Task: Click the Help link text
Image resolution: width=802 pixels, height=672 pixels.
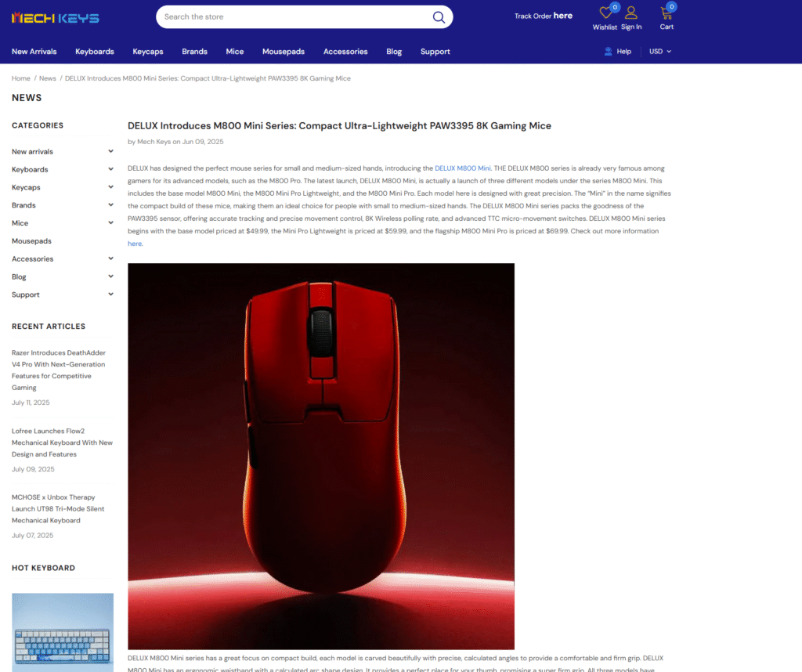Action: point(623,51)
